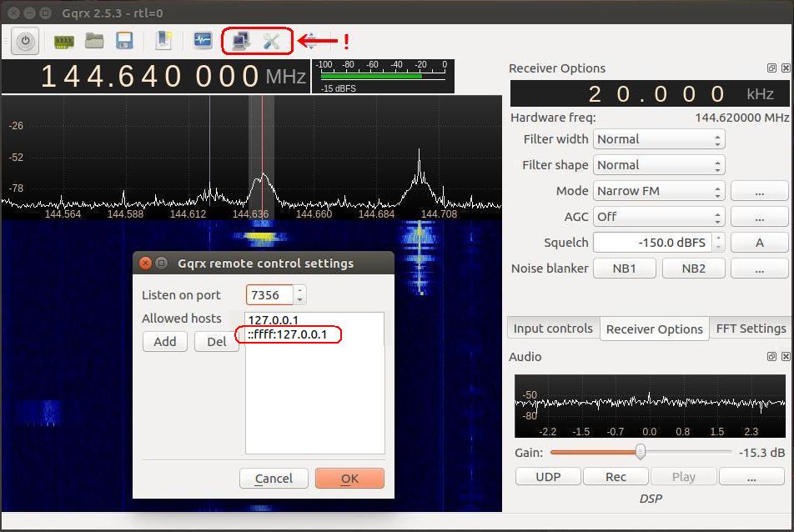Viewport: 794px width, 532px height.
Task: Open AGC options ellipsis button
Action: [759, 217]
